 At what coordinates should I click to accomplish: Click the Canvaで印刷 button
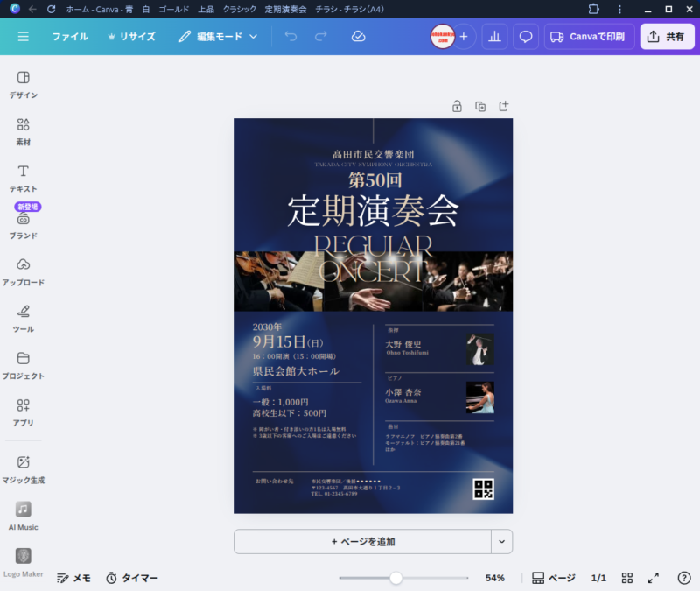point(589,37)
